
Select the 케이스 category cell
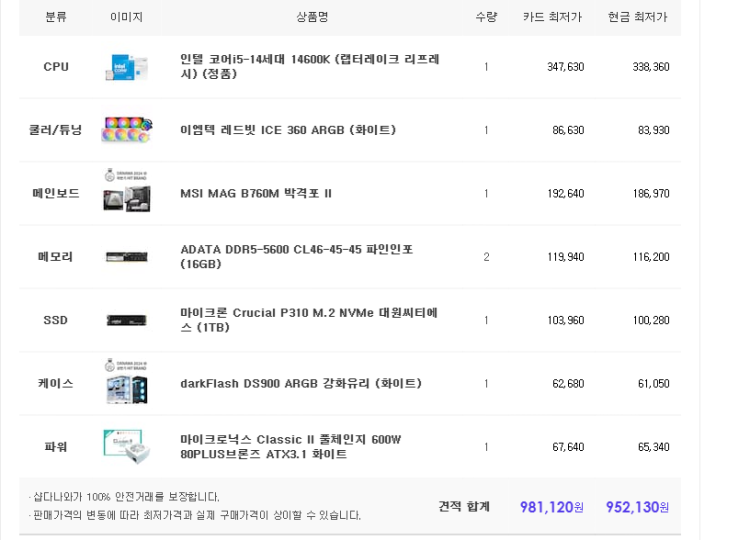click(x=55, y=384)
